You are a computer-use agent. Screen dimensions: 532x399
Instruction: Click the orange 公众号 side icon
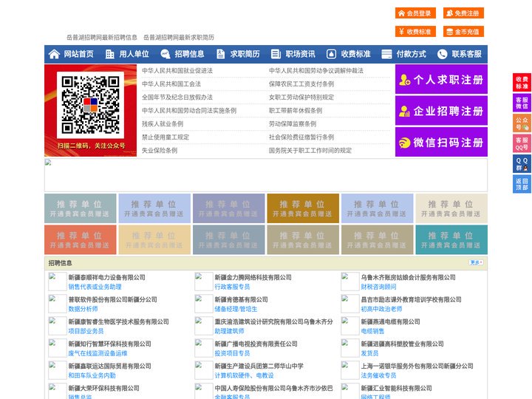point(522,123)
